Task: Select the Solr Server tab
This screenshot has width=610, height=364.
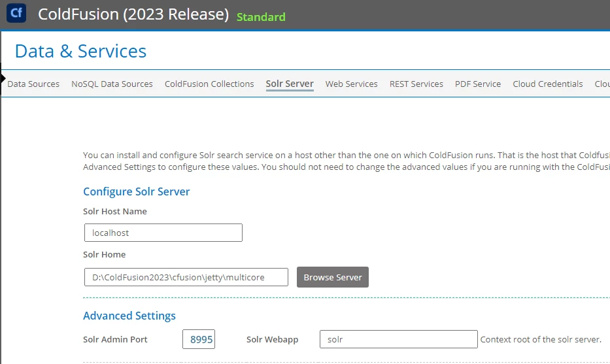Action: click(290, 84)
